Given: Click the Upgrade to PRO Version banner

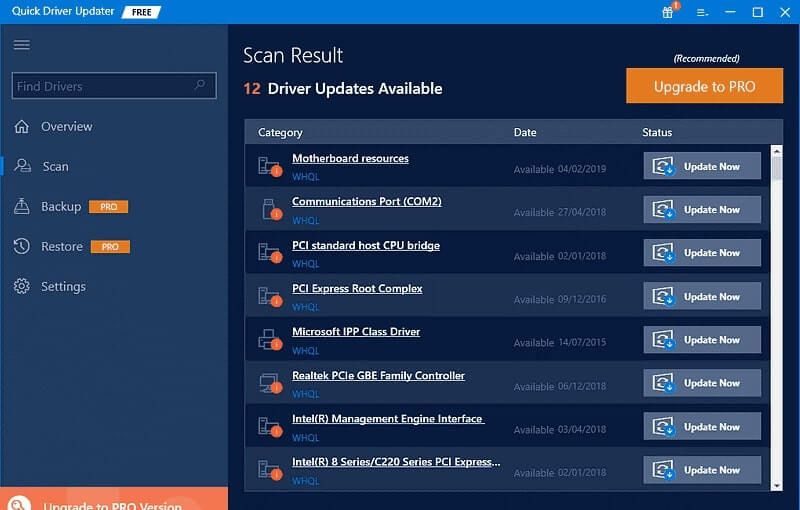Looking at the screenshot, I should pyautogui.click(x=114, y=499).
